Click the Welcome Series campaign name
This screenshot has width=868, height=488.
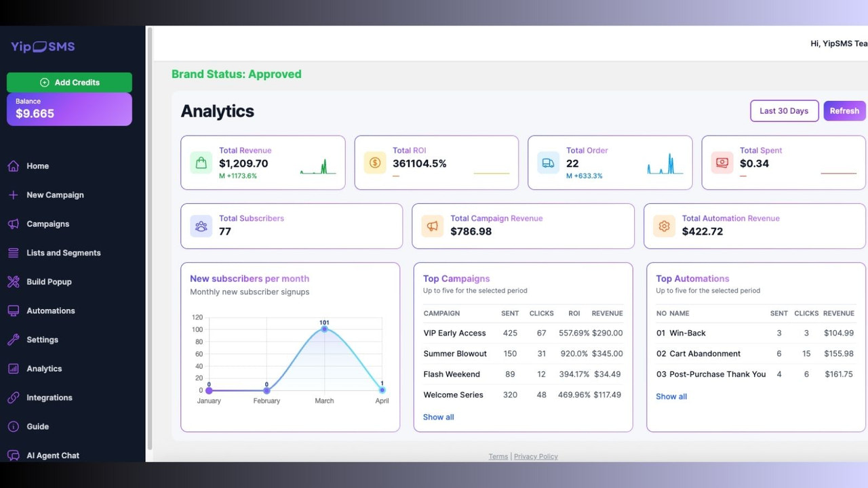(x=454, y=395)
